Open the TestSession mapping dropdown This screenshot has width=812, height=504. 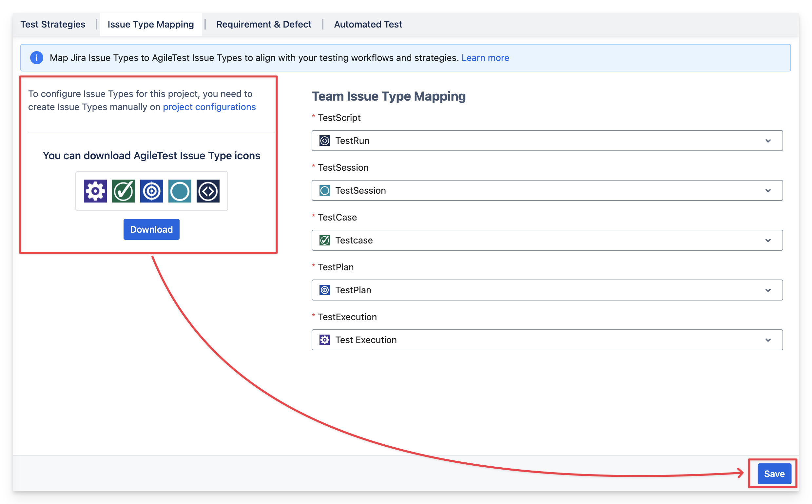coord(768,191)
